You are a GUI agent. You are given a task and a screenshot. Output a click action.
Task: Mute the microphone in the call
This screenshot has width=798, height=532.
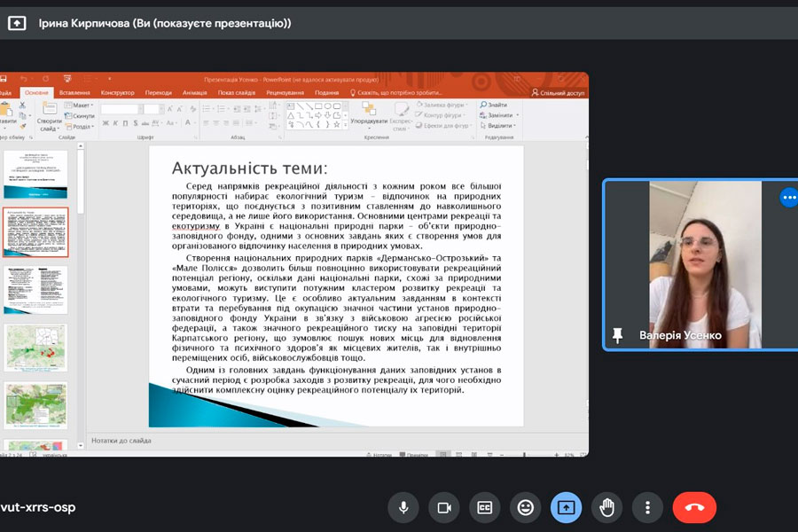[x=403, y=507]
